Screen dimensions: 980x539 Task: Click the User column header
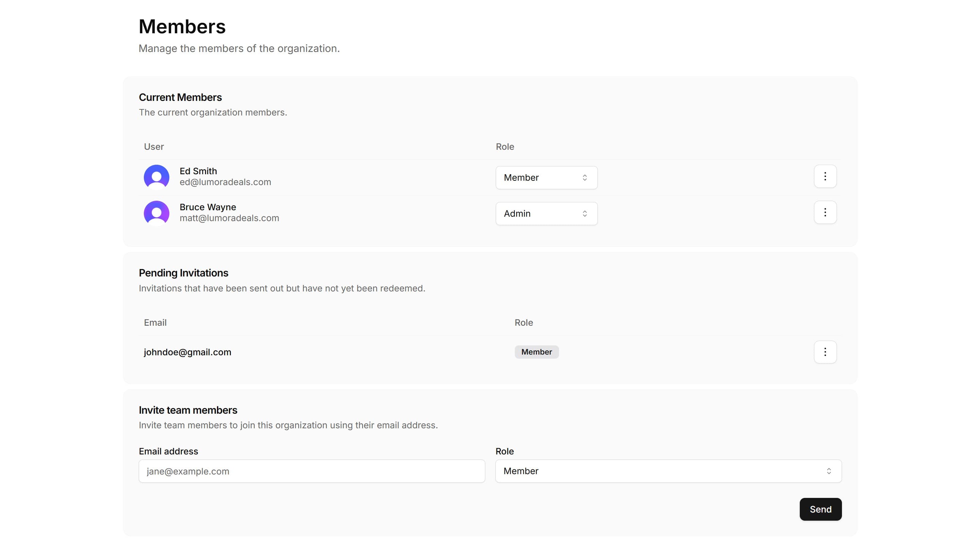pyautogui.click(x=154, y=147)
